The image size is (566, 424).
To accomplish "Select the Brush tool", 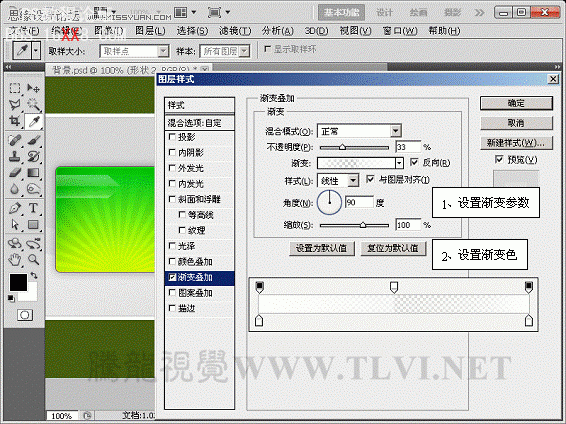I will pyautogui.click(x=33, y=140).
